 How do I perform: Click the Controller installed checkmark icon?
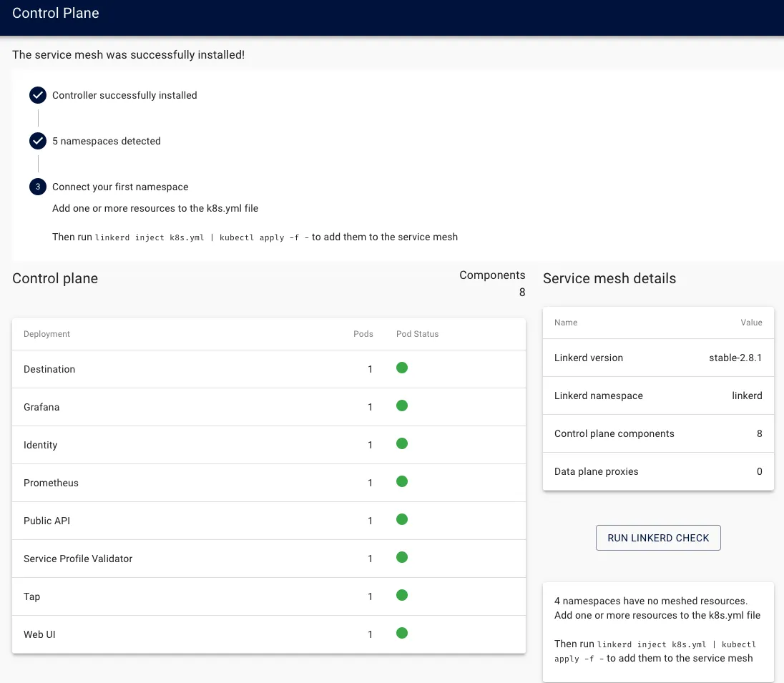click(x=37, y=95)
